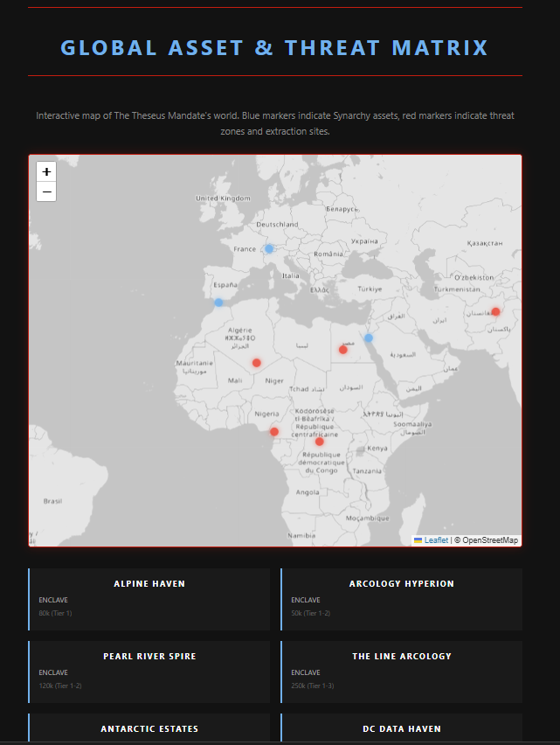560x745 pixels.
Task: Select the red marker in Pakistan
Action: [x=495, y=311]
